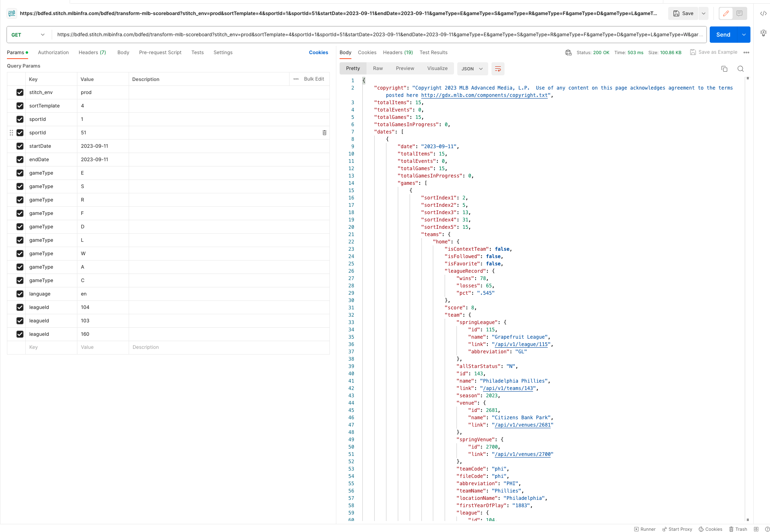Click the empty Value field in params
This screenshot has height=532, width=770.
[x=103, y=347]
